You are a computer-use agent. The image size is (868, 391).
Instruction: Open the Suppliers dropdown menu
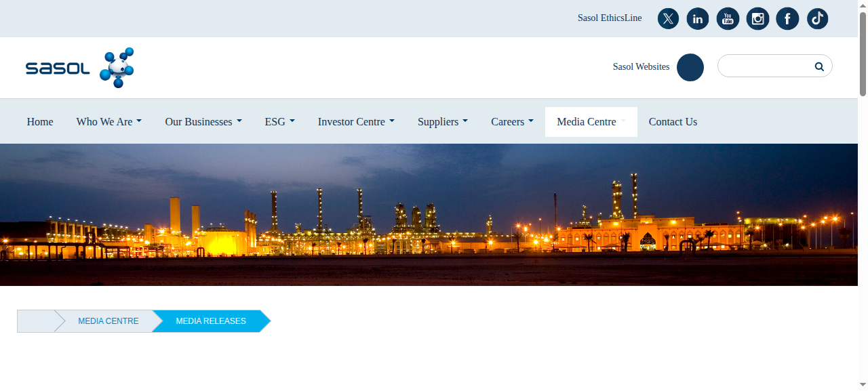[443, 122]
